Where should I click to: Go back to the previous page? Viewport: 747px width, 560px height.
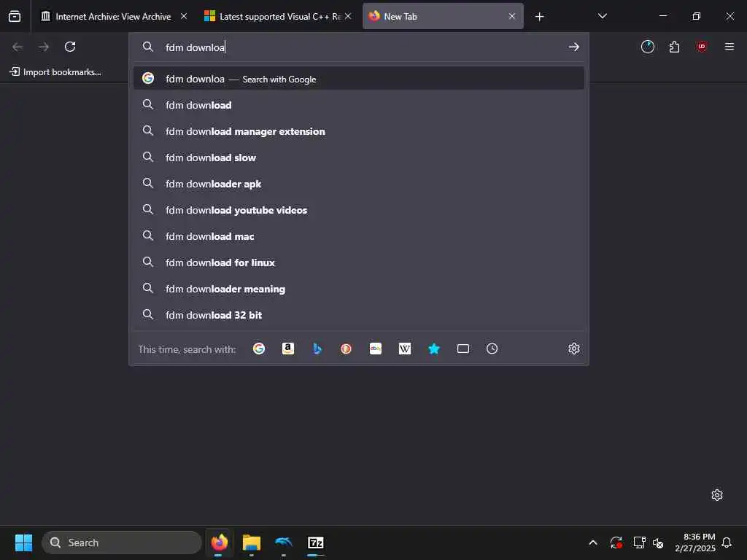click(18, 47)
